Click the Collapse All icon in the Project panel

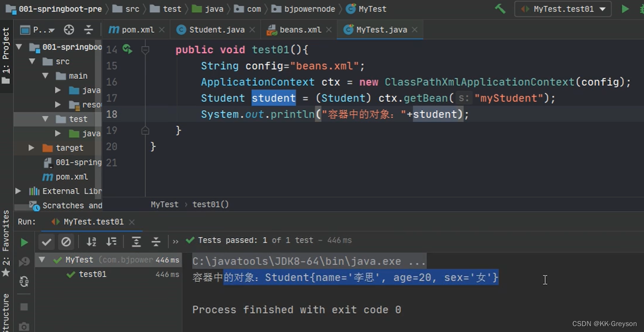[89, 30]
